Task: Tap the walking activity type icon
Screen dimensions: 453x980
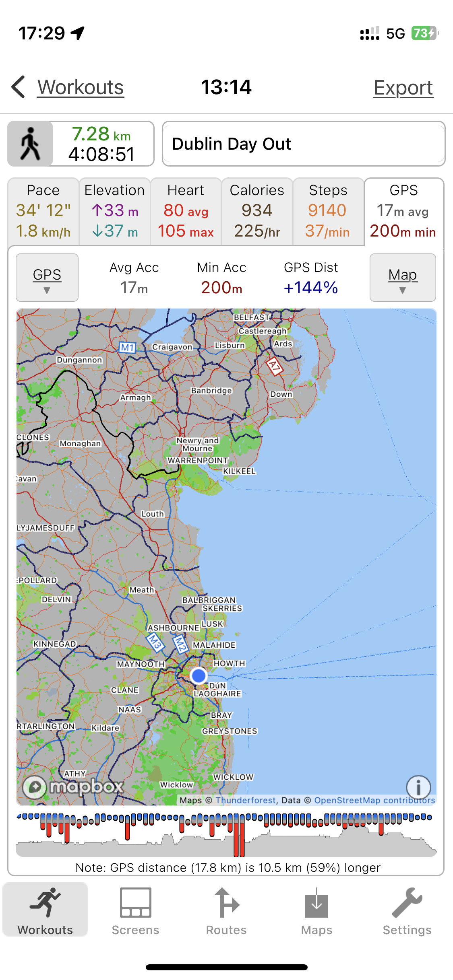Action: tap(31, 144)
